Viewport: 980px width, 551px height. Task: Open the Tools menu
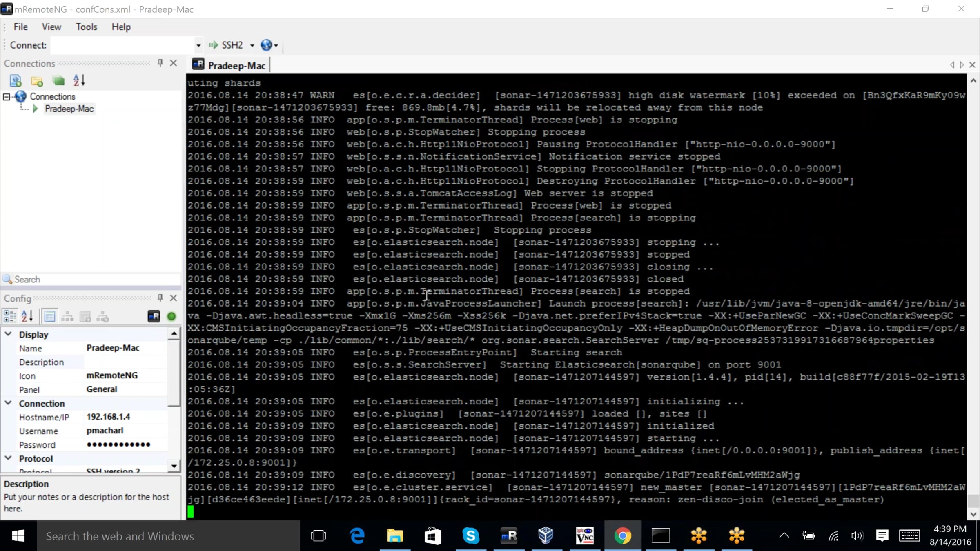[86, 27]
